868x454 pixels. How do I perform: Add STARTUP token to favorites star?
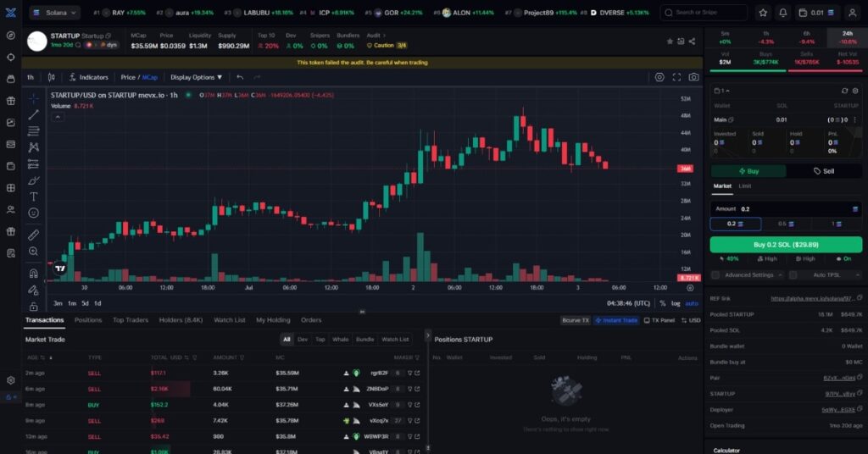670,42
